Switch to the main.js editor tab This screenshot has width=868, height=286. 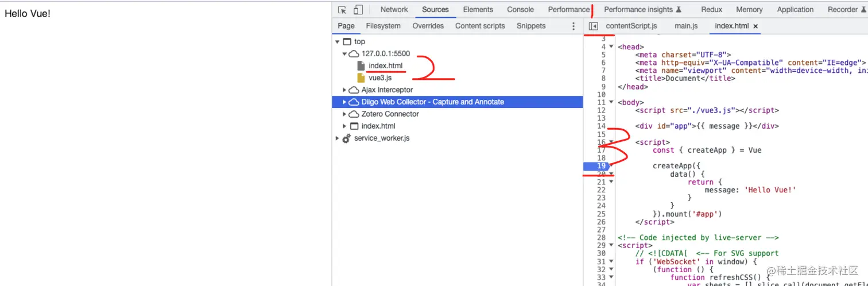coord(686,26)
